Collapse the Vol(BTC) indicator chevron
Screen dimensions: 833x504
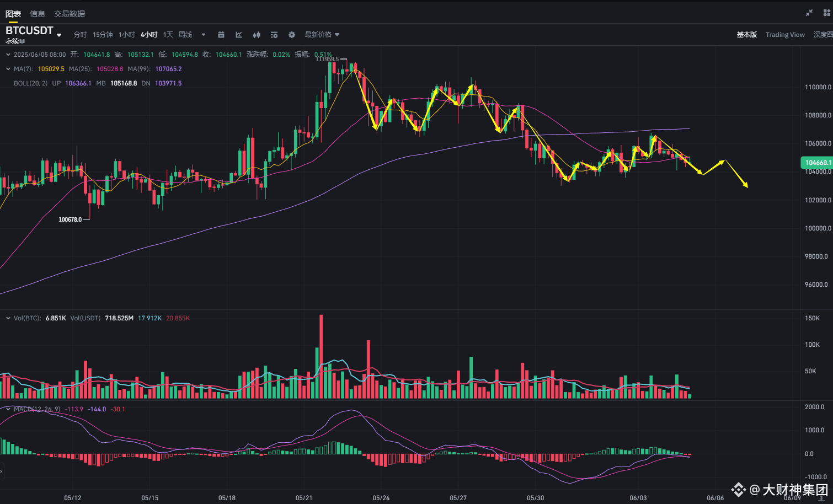[8, 318]
